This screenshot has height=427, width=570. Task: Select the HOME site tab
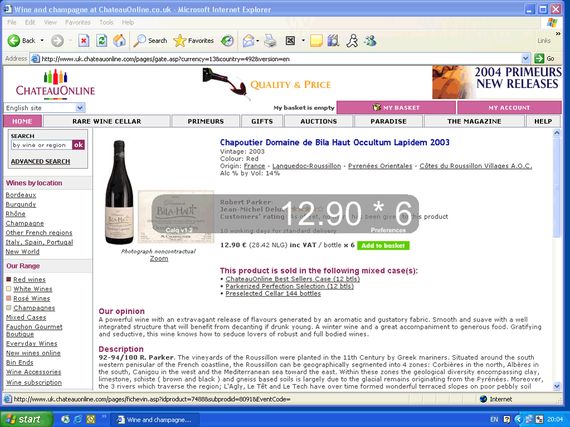[x=23, y=121]
